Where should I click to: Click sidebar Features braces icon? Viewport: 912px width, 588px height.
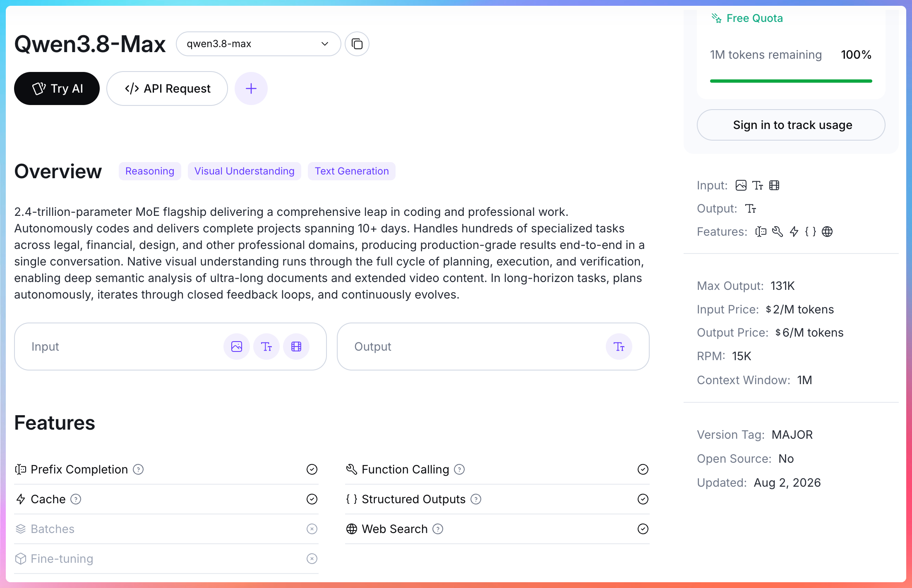[x=811, y=232]
